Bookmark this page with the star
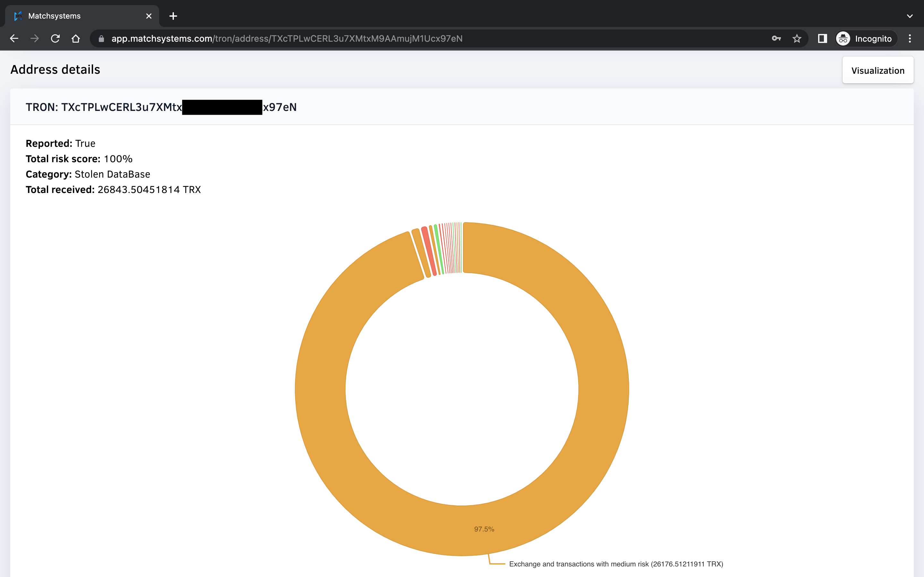 coord(797,38)
